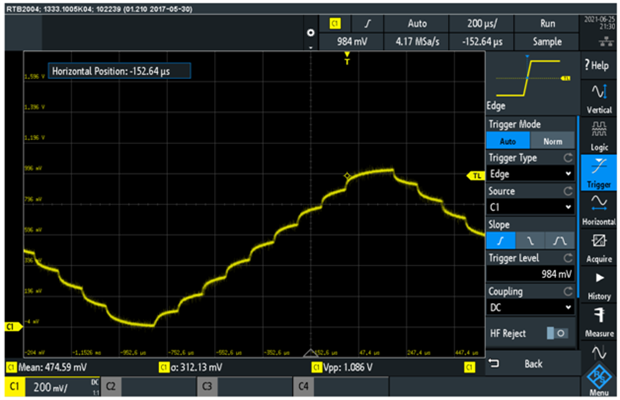620x400 pixels.
Task: Select rising Slope
Action: pyautogui.click(x=501, y=241)
